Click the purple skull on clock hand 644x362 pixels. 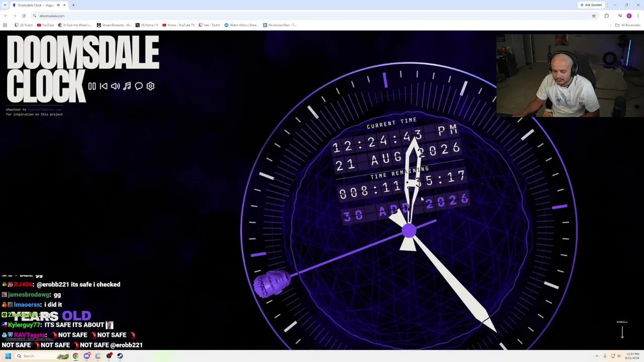coord(272,284)
